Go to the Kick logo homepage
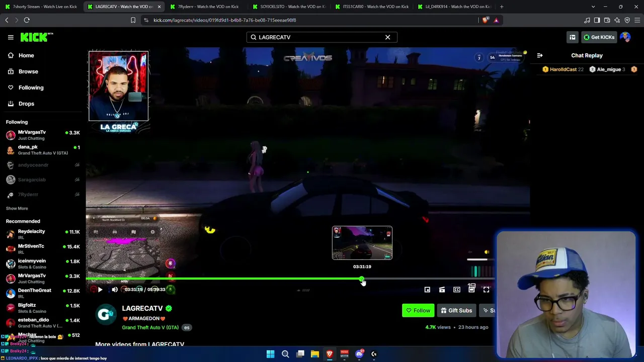 (x=36, y=37)
